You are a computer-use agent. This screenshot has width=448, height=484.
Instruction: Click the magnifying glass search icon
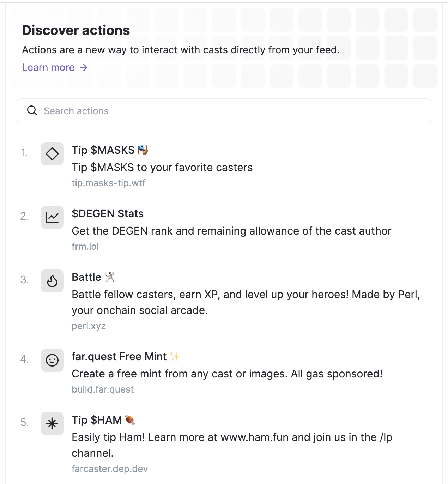click(32, 110)
